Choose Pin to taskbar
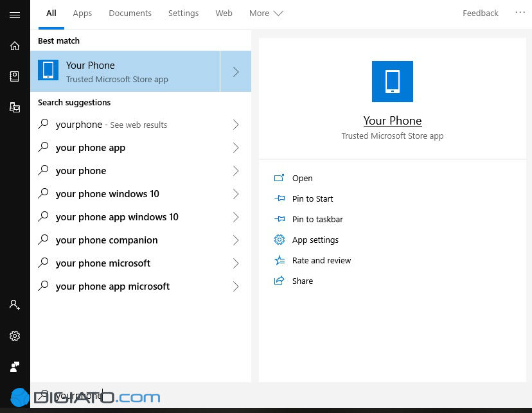The width and height of the screenshot is (532, 413). tap(317, 220)
